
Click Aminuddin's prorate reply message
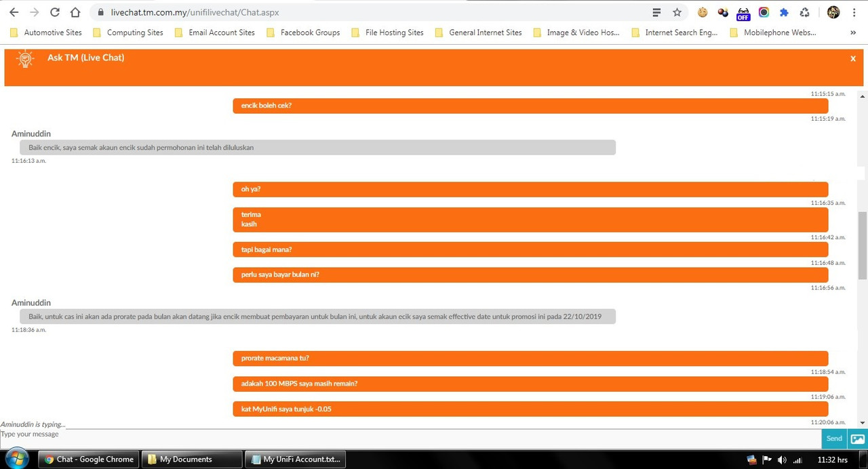coord(317,317)
